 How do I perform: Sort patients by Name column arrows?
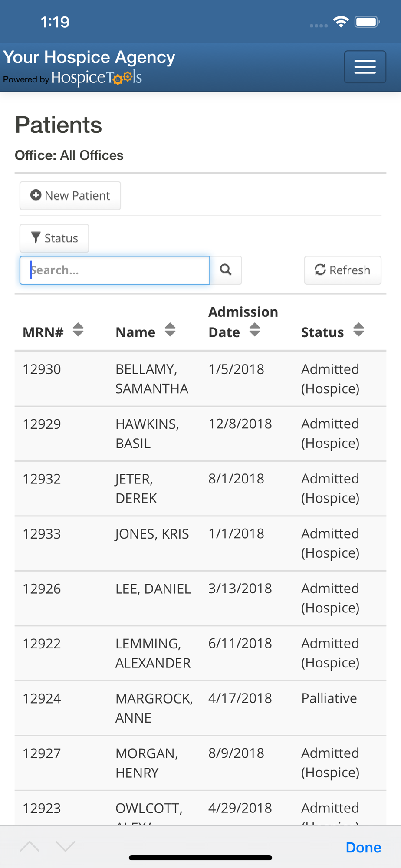(170, 330)
